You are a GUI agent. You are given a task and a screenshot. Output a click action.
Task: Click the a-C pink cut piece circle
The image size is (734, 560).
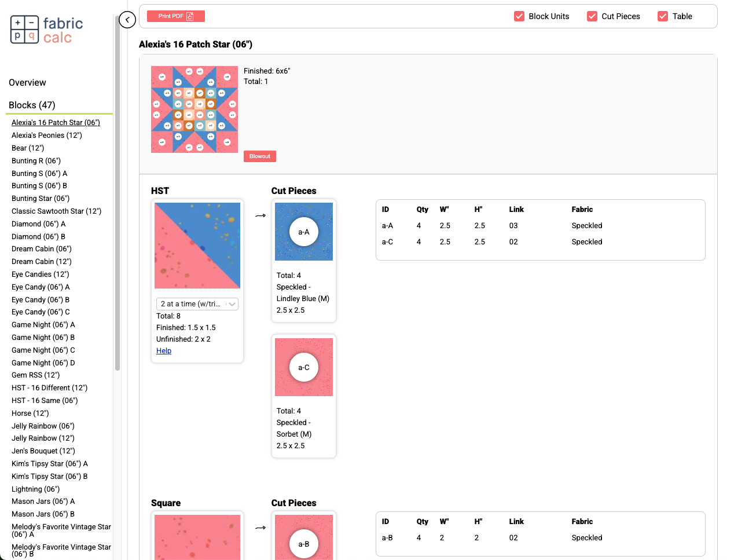[303, 367]
